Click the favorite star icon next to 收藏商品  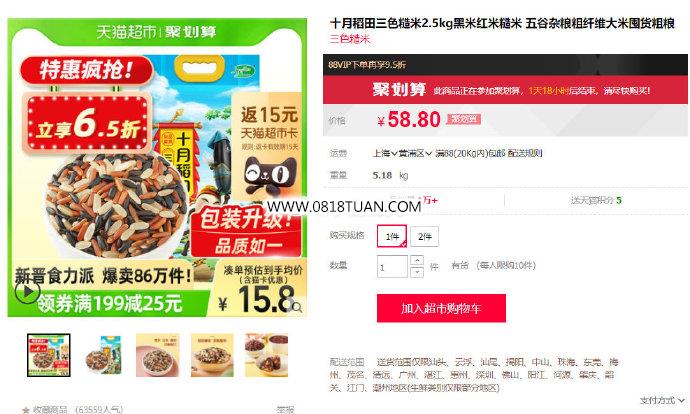click(x=26, y=410)
